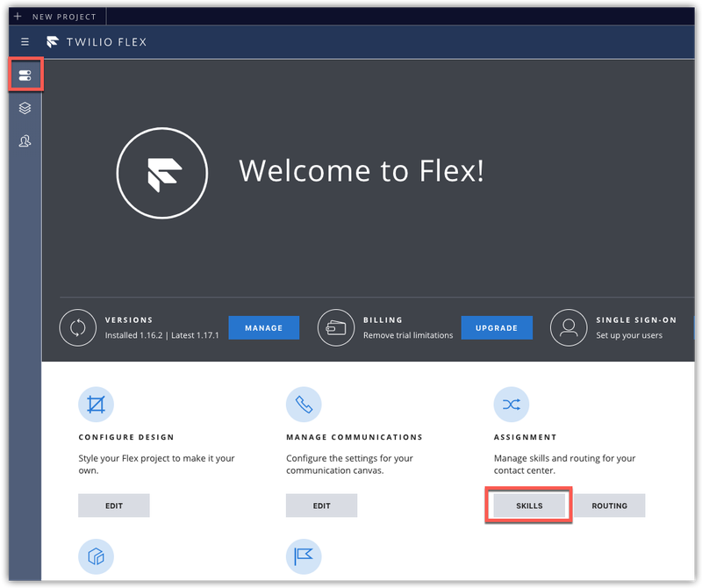The image size is (702, 588).
Task: Open the Routing assignment page
Action: click(x=609, y=506)
